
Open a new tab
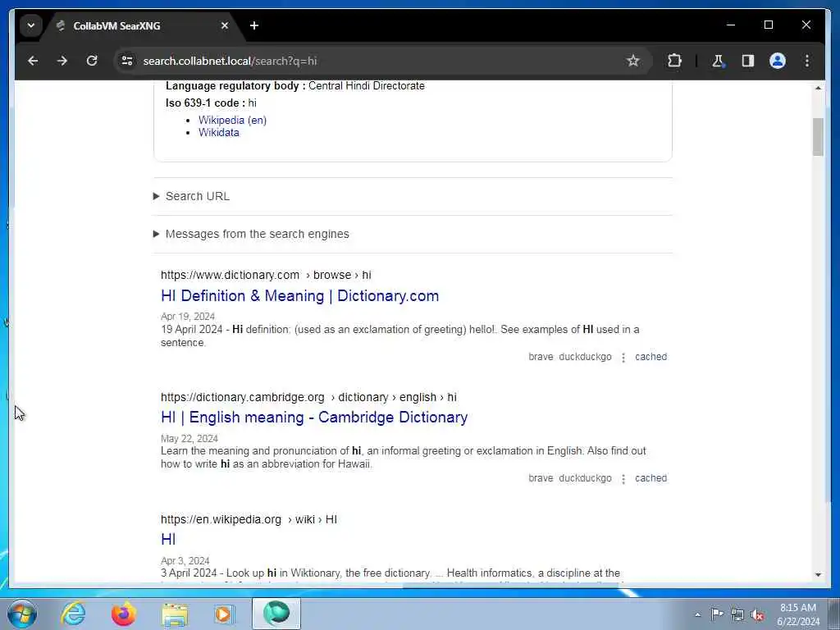click(254, 25)
